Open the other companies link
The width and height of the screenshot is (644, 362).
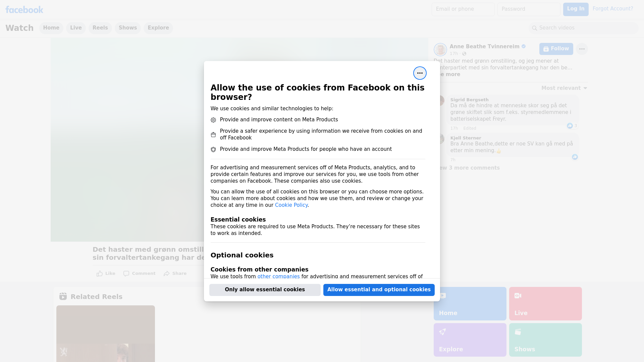pyautogui.click(x=278, y=277)
